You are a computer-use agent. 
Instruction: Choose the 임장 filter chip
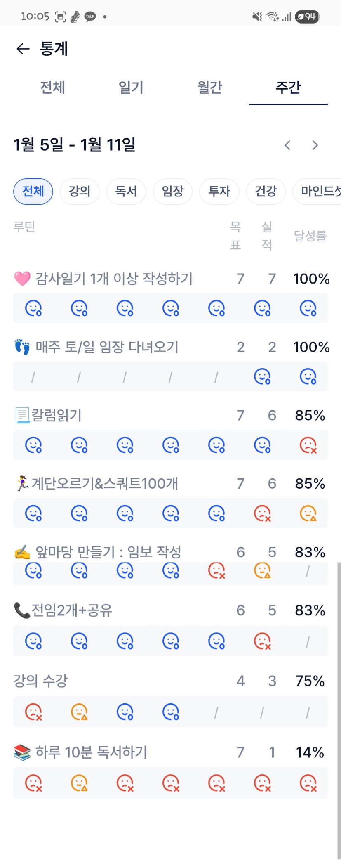point(172,191)
